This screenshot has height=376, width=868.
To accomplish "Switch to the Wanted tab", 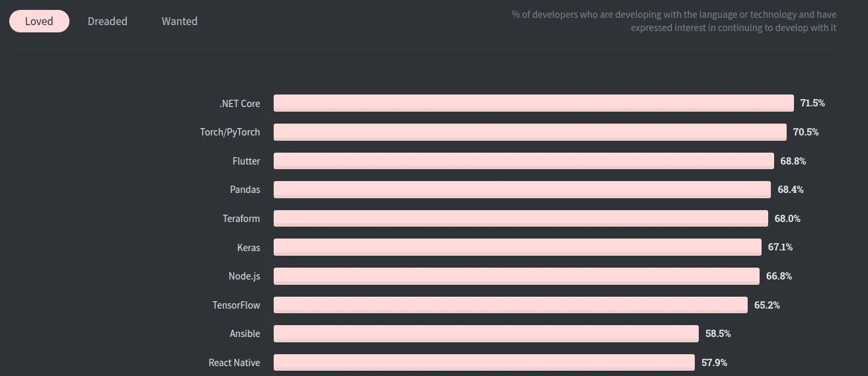I will [x=180, y=21].
